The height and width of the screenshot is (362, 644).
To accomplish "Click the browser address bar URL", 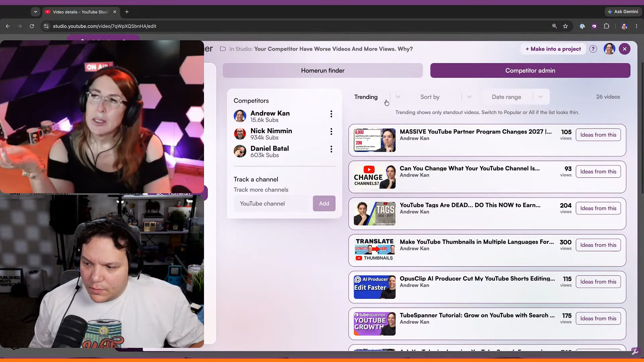I will pos(104,26).
